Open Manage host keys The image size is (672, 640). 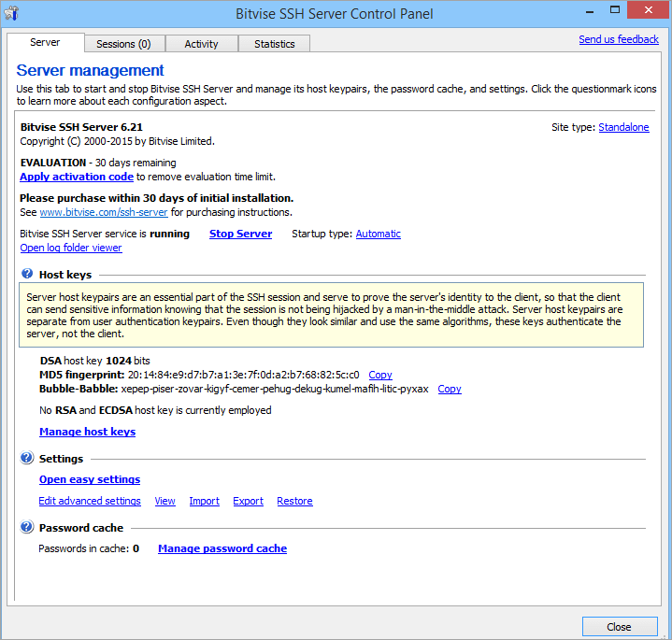point(88,432)
